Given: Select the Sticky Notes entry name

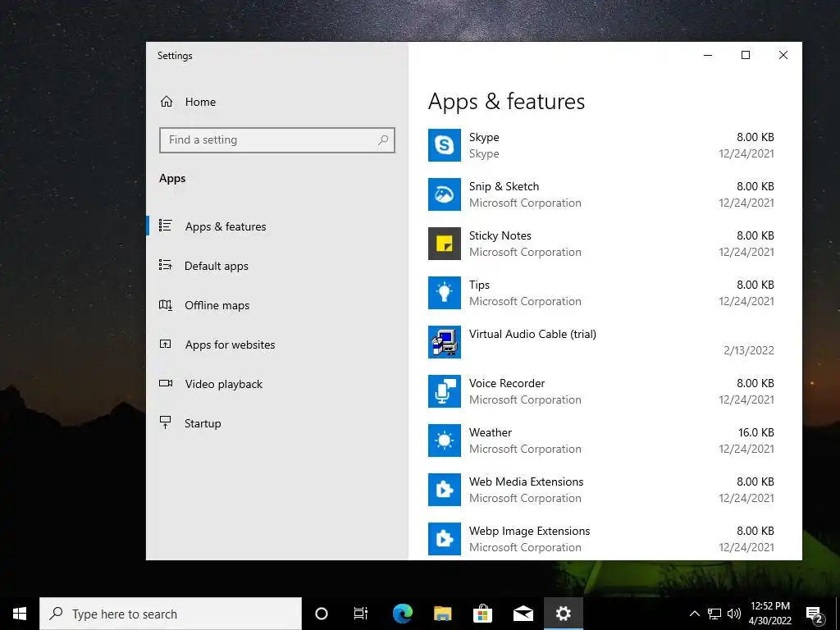Looking at the screenshot, I should 500,235.
